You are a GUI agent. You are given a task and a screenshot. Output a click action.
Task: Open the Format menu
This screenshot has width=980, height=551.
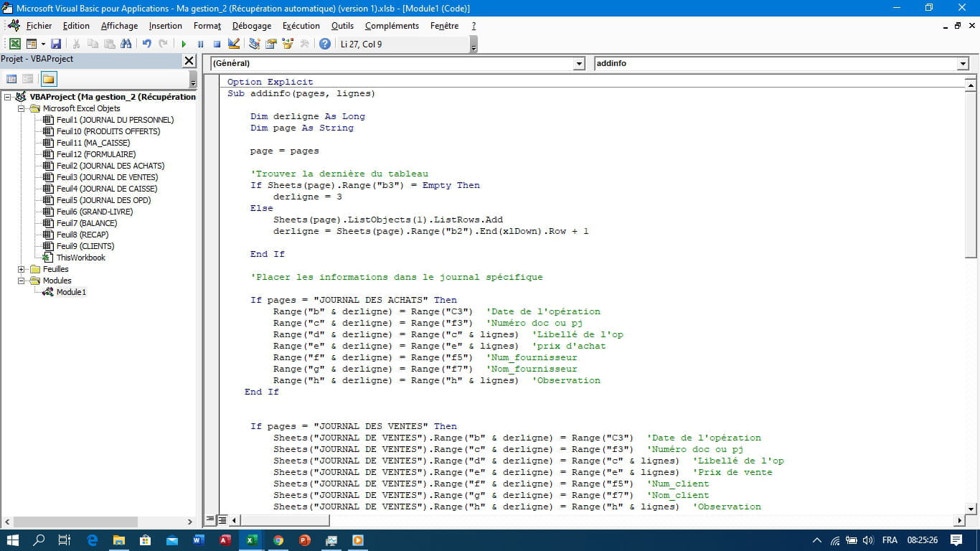(x=207, y=26)
